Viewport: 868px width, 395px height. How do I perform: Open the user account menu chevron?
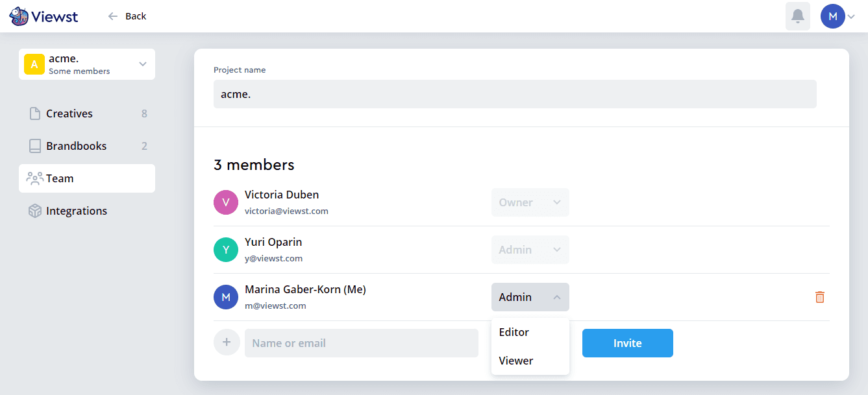pos(850,16)
